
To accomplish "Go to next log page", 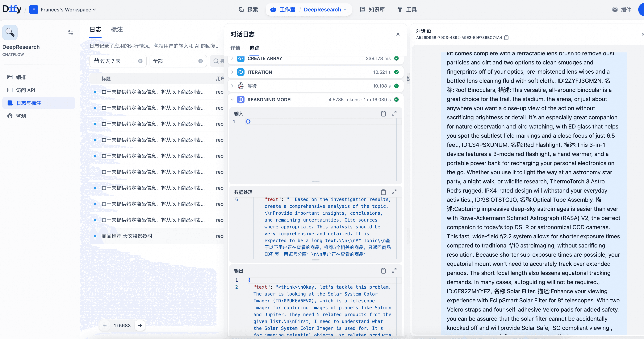I will [140, 325].
